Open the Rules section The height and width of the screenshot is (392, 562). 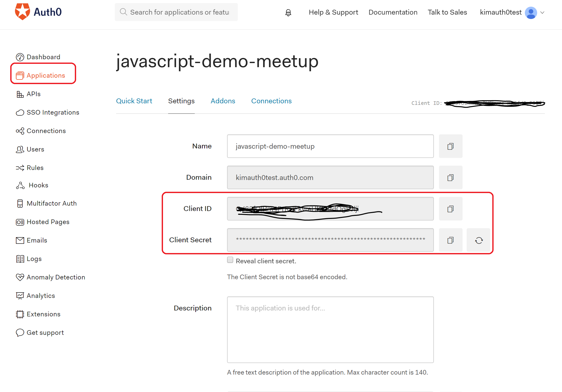[x=35, y=168]
